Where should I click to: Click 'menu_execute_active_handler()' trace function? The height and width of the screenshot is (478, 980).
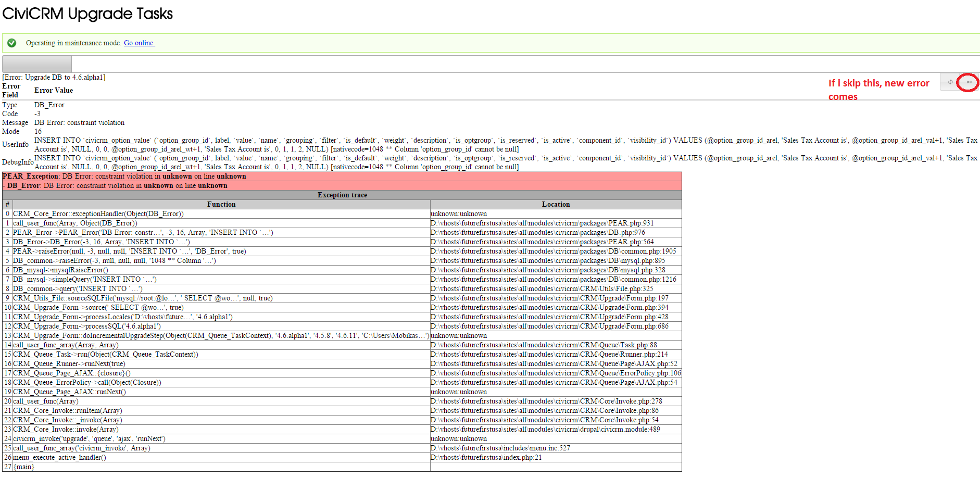[60, 457]
